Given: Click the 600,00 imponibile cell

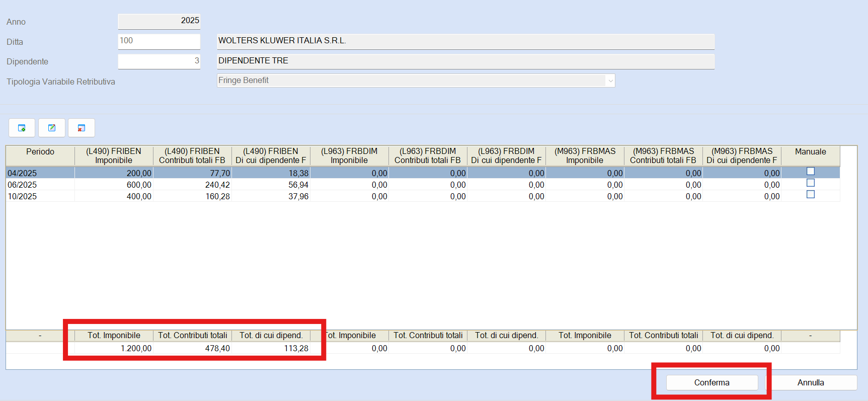Looking at the screenshot, I should coord(114,185).
